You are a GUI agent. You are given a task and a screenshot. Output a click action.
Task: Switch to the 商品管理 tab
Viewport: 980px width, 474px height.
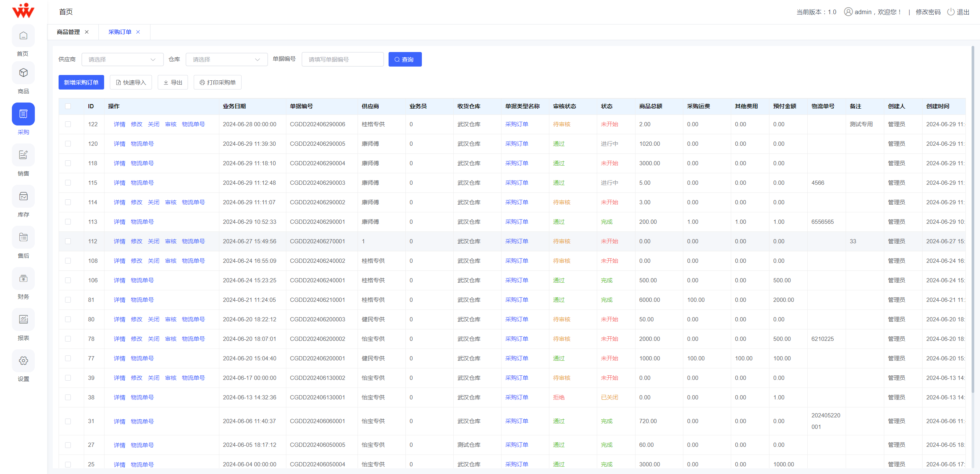coord(69,32)
